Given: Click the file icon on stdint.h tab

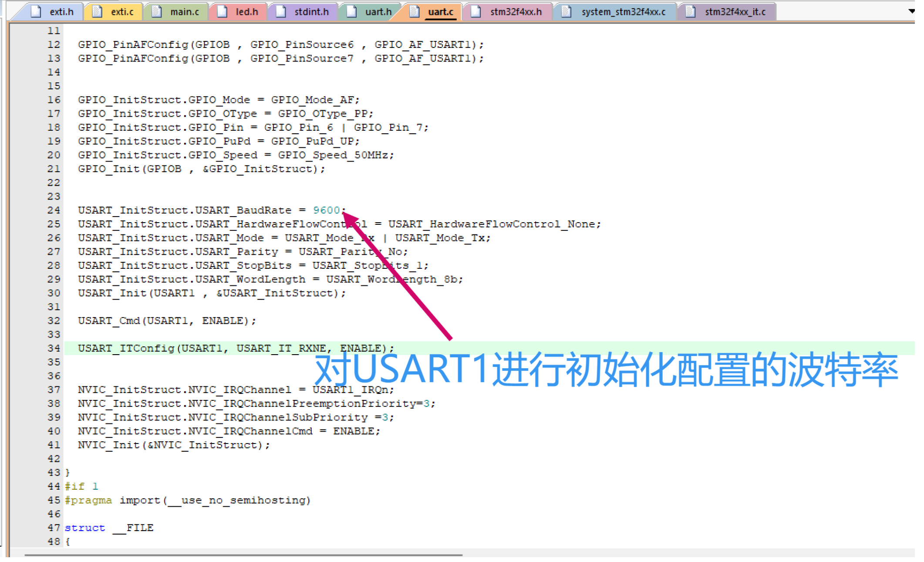Looking at the screenshot, I should [281, 12].
